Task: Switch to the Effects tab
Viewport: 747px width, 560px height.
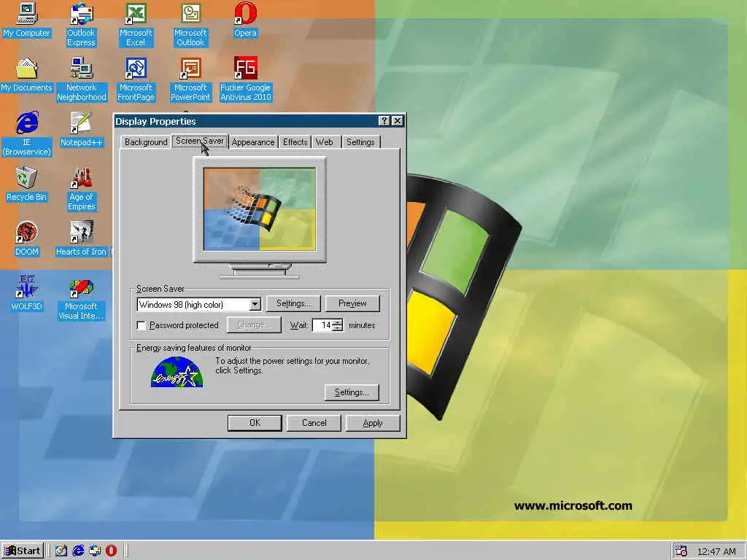Action: [295, 142]
